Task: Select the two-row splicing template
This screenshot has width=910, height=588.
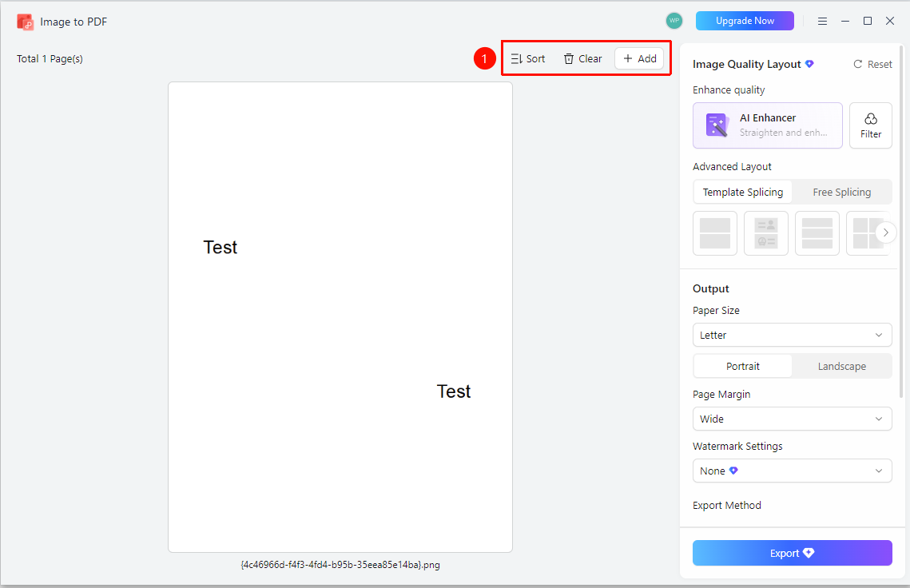Action: pyautogui.click(x=715, y=233)
